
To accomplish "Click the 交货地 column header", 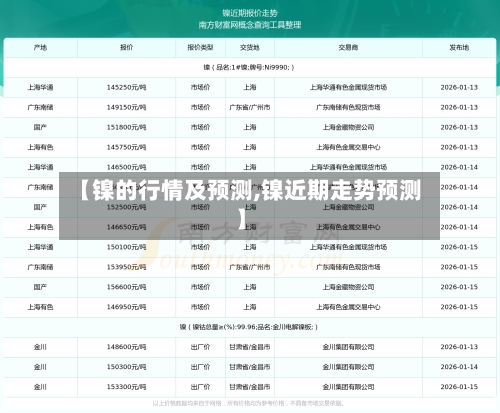I will (250, 48).
